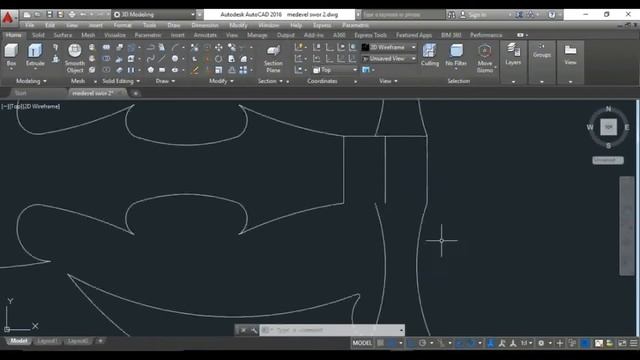
Task: Switch to Layout1 tab
Action: pyautogui.click(x=47, y=341)
